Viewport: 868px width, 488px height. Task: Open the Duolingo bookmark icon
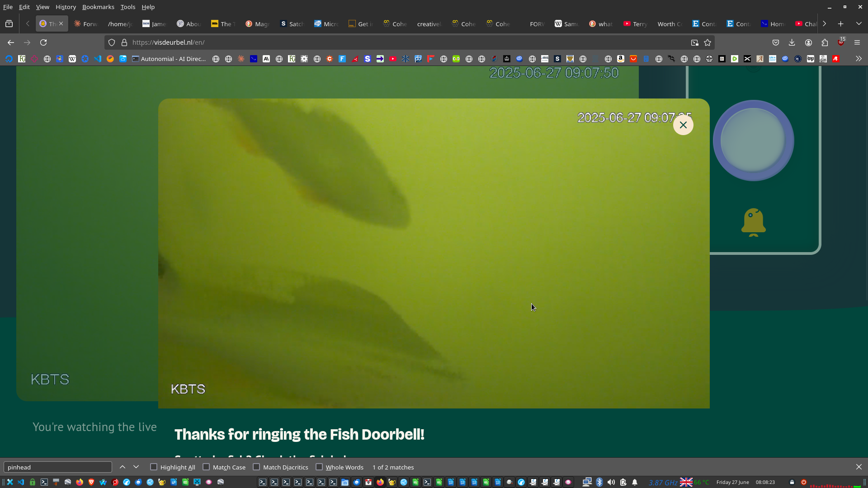click(456, 59)
